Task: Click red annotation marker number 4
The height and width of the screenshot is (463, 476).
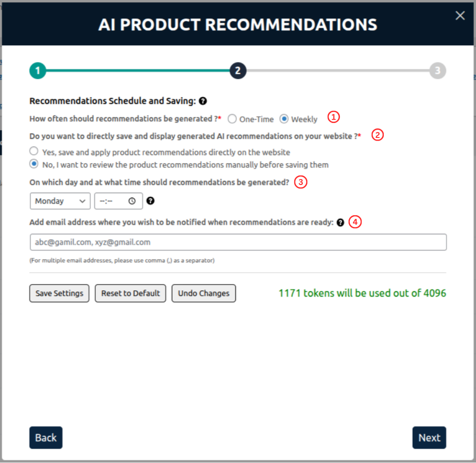Action: 356,222
